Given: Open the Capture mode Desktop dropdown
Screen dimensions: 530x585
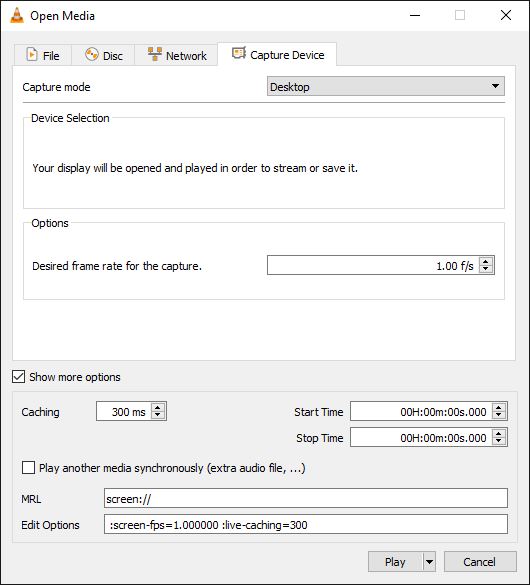Looking at the screenshot, I should [386, 87].
